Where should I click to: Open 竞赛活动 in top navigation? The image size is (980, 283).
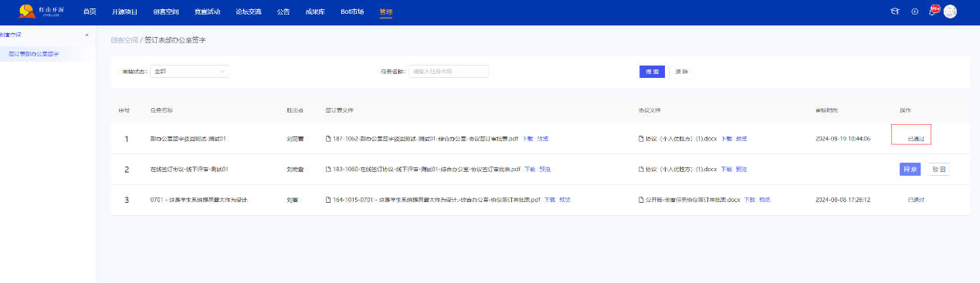point(207,12)
